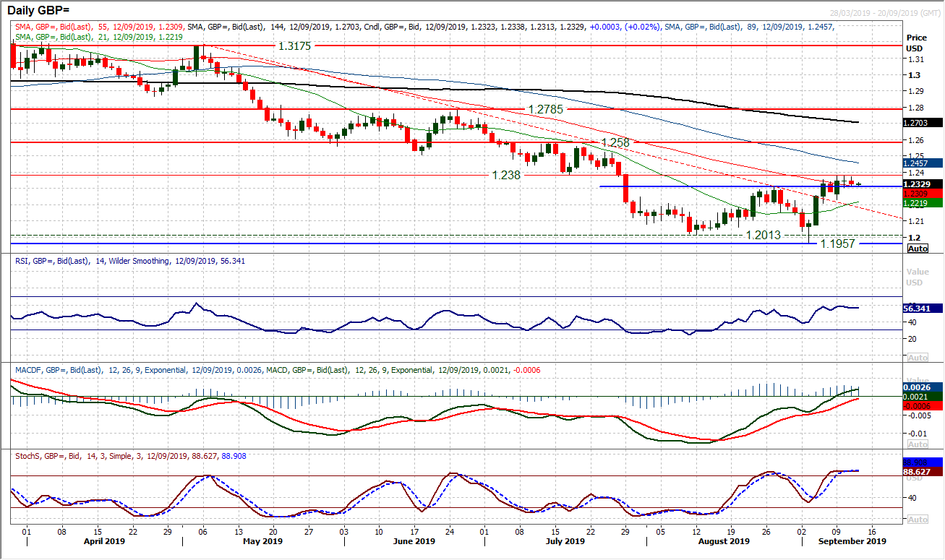Click the 'June 2019' time axis label
This screenshot has height=560, width=945.
[415, 540]
